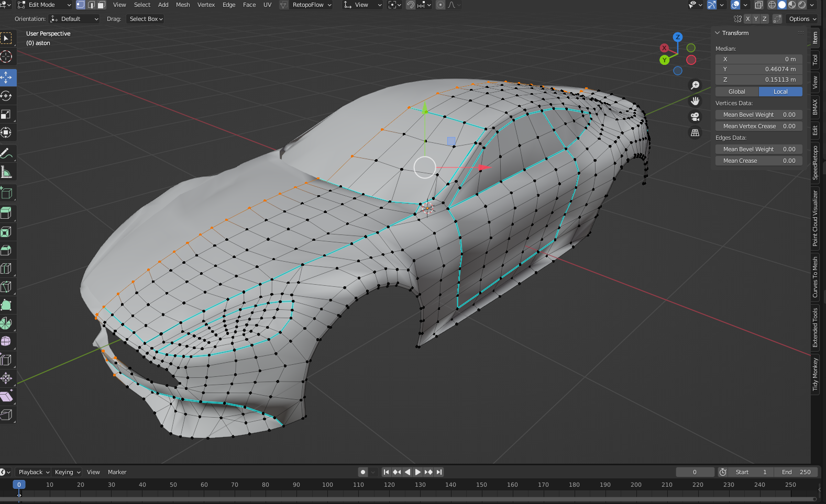Viewport: 826px width, 504px height.
Task: Select the Annotate pencil tool
Action: pos(6,153)
